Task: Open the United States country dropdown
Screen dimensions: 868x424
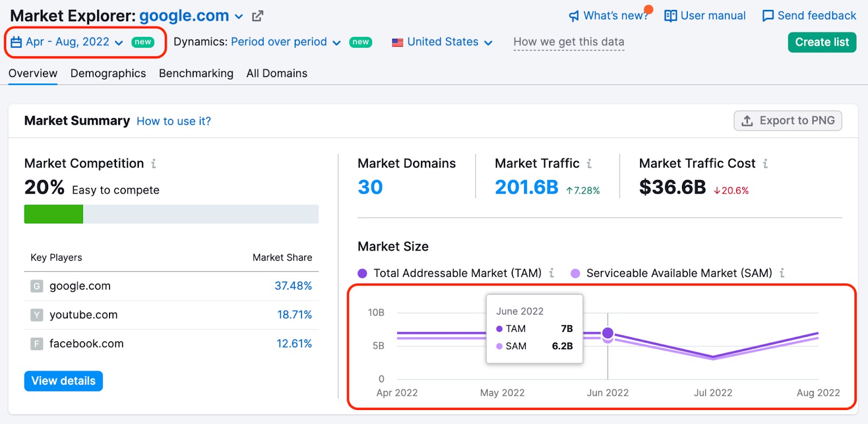Action: [x=442, y=42]
